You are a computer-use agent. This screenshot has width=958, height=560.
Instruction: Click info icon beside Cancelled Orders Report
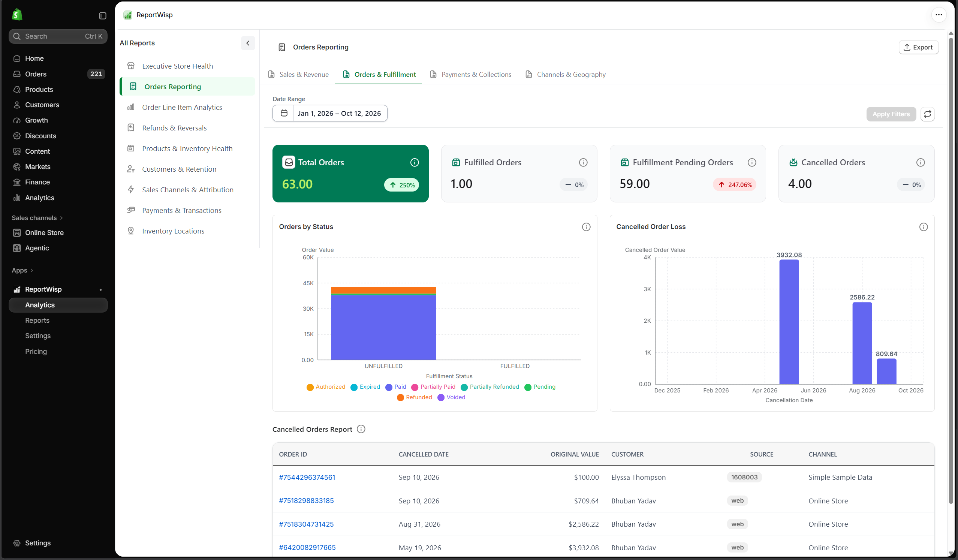361,429
